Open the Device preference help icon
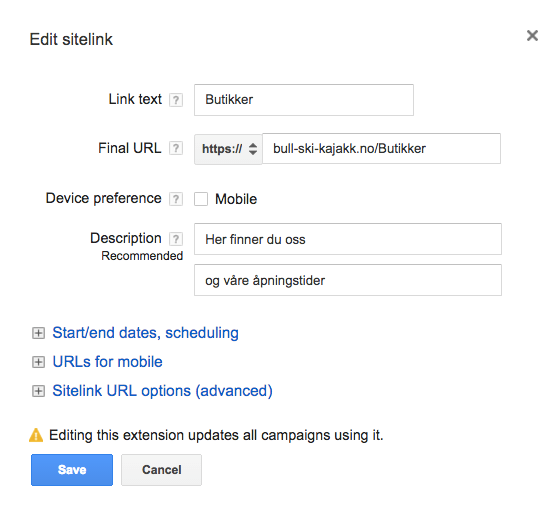 point(176,199)
